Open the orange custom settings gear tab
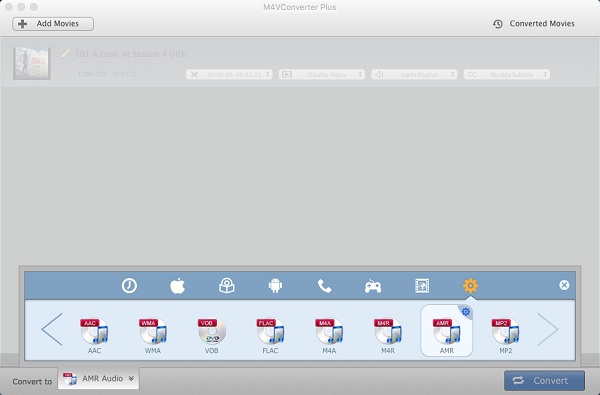This screenshot has width=600, height=395. [x=470, y=286]
